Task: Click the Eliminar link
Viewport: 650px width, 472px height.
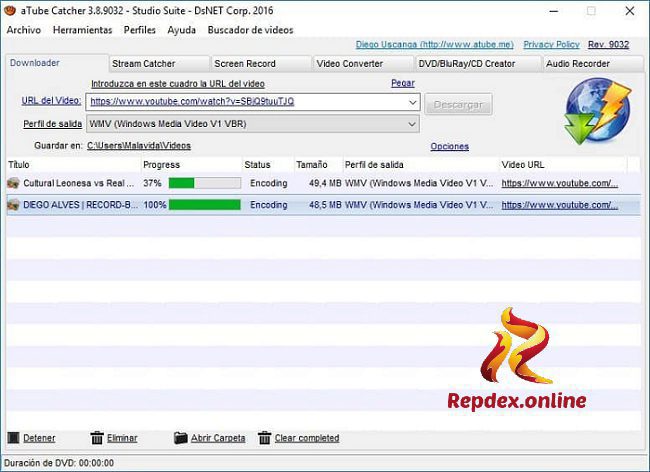Action: 122,438
